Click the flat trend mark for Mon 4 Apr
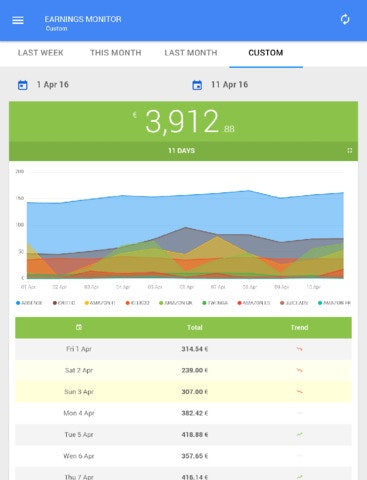The width and height of the screenshot is (367, 480). [x=299, y=413]
